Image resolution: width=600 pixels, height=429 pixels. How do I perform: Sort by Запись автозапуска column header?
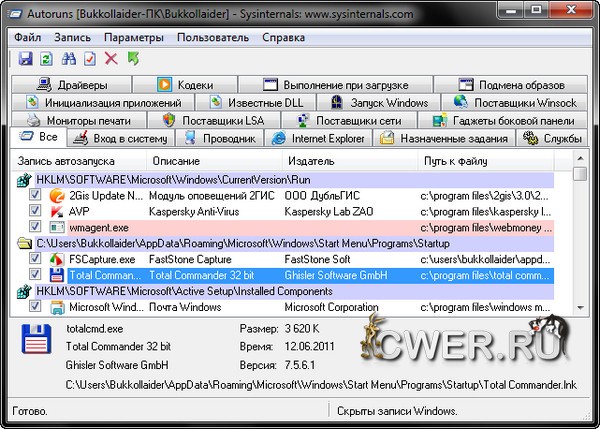click(x=78, y=161)
